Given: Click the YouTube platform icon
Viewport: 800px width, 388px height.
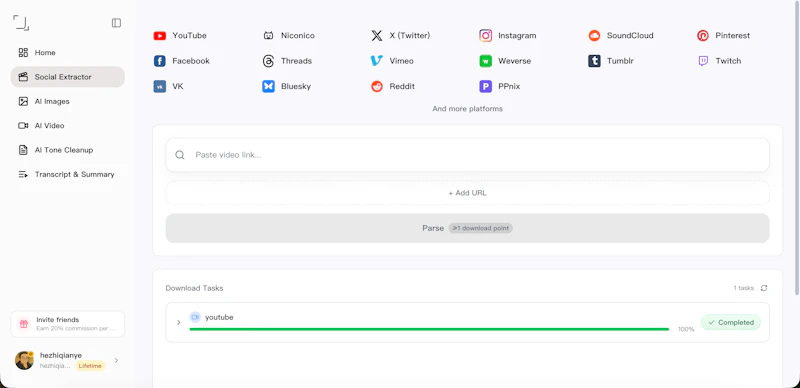Looking at the screenshot, I should (160, 36).
